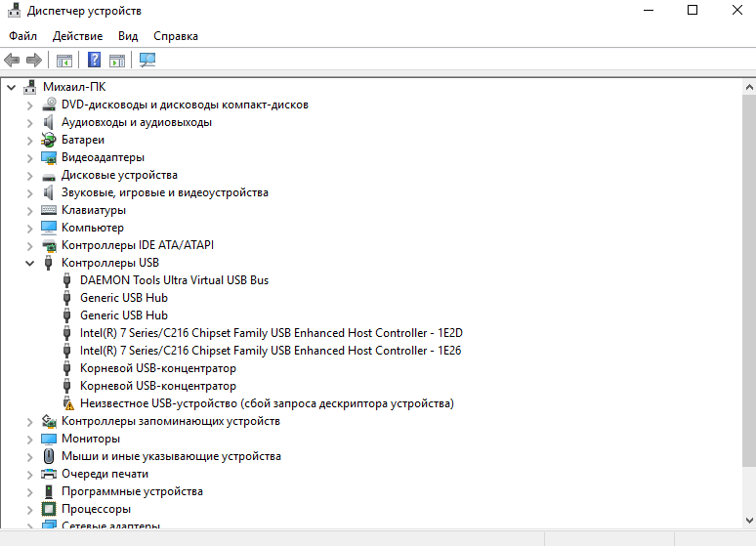Open the Файл menu
This screenshot has height=546, width=756.
(x=22, y=36)
